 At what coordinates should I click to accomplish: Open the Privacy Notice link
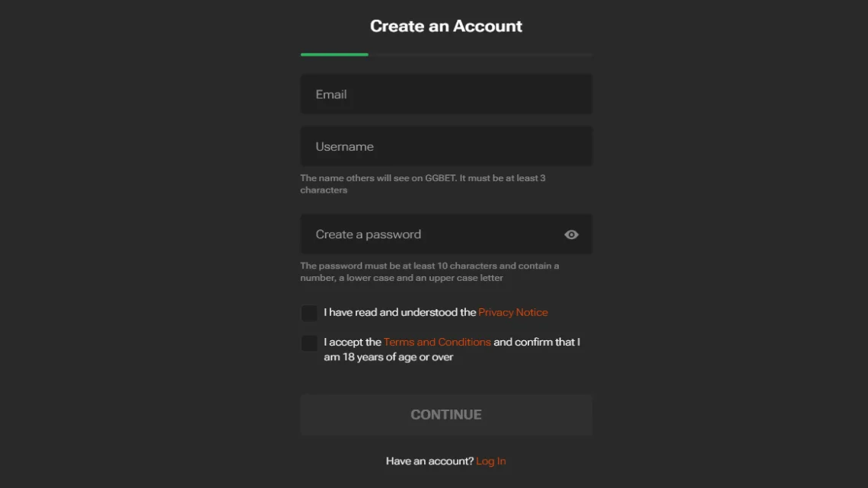pos(513,312)
